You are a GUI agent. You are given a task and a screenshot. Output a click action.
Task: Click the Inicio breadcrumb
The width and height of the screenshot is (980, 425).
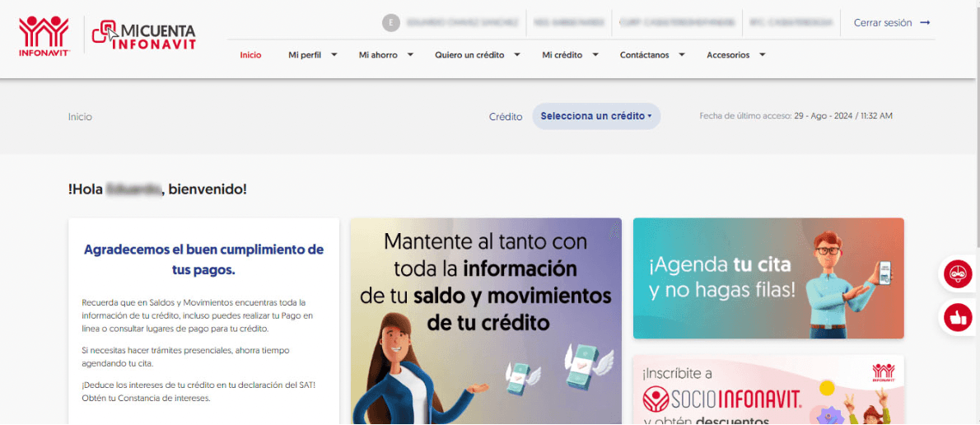[80, 117]
